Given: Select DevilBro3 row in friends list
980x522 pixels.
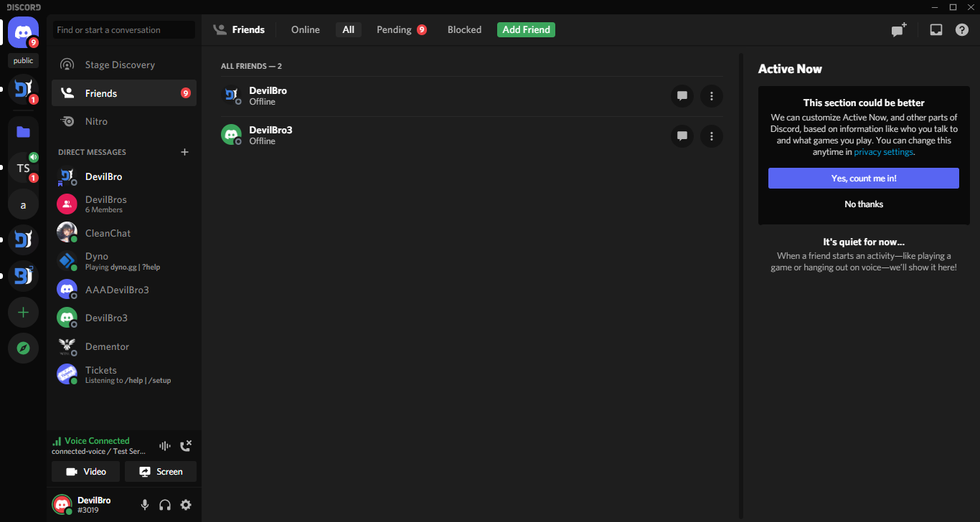Looking at the screenshot, I should point(471,136).
